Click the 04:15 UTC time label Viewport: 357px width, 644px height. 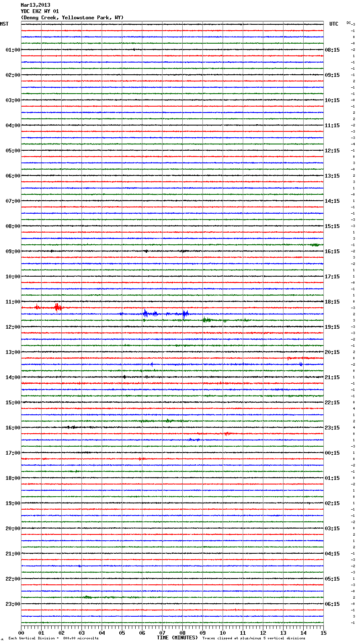point(332,554)
